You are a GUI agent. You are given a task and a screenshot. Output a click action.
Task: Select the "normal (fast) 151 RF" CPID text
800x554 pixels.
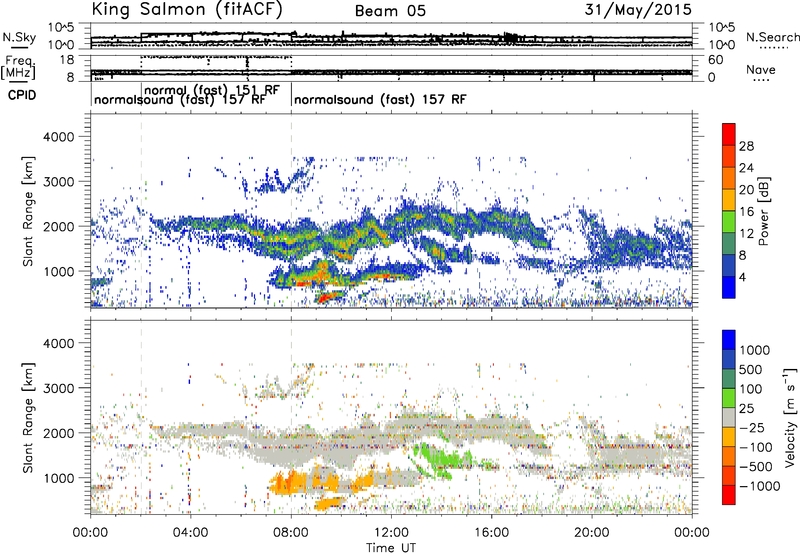click(212, 90)
